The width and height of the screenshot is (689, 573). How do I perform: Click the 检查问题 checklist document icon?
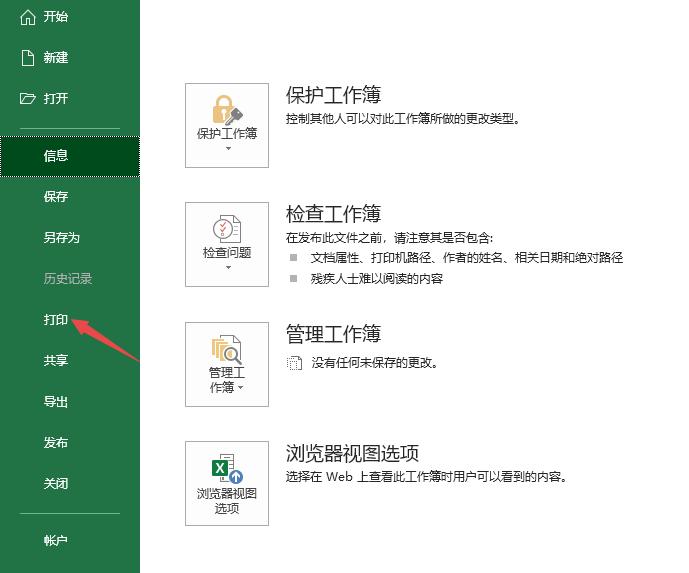coord(227,229)
